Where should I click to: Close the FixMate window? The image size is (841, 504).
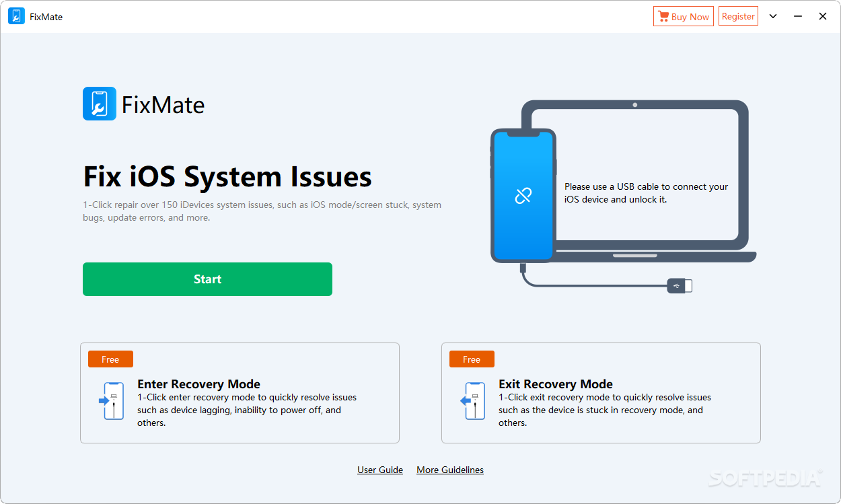[822, 16]
